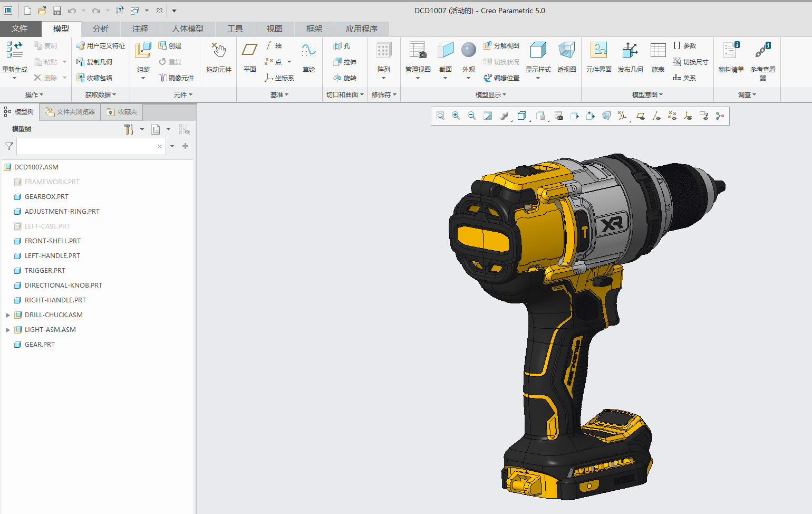The image size is (812, 514).
Task: Toggle coordinate system display on or off
Action: click(x=687, y=116)
